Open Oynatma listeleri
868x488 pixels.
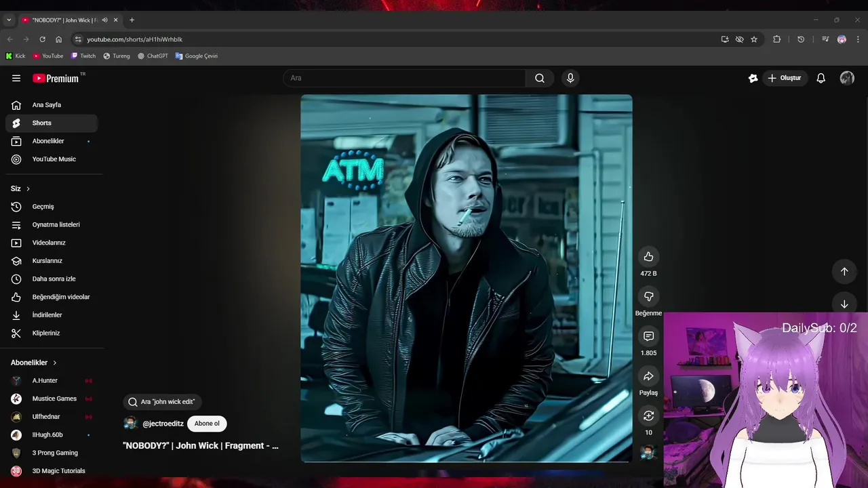click(x=52, y=224)
